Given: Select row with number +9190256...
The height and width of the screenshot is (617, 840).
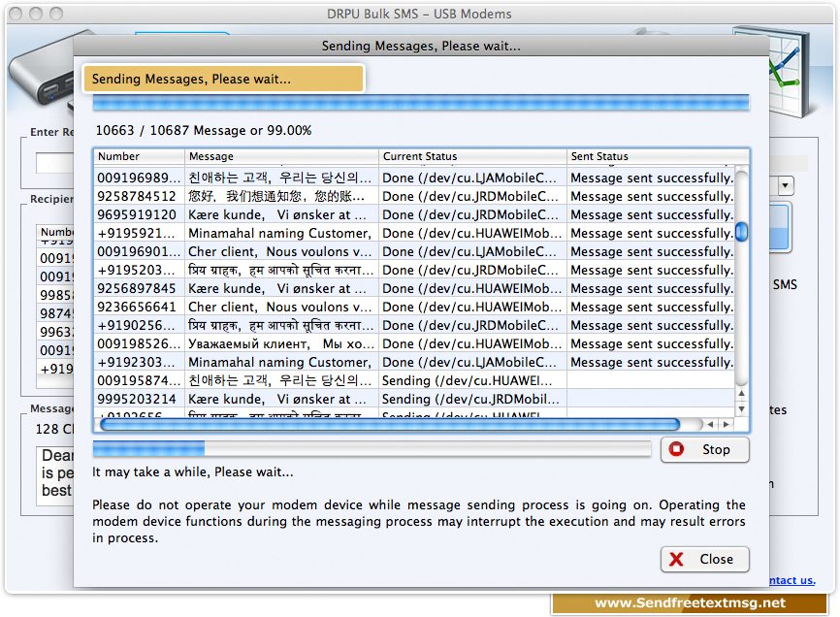Looking at the screenshot, I should [x=413, y=326].
